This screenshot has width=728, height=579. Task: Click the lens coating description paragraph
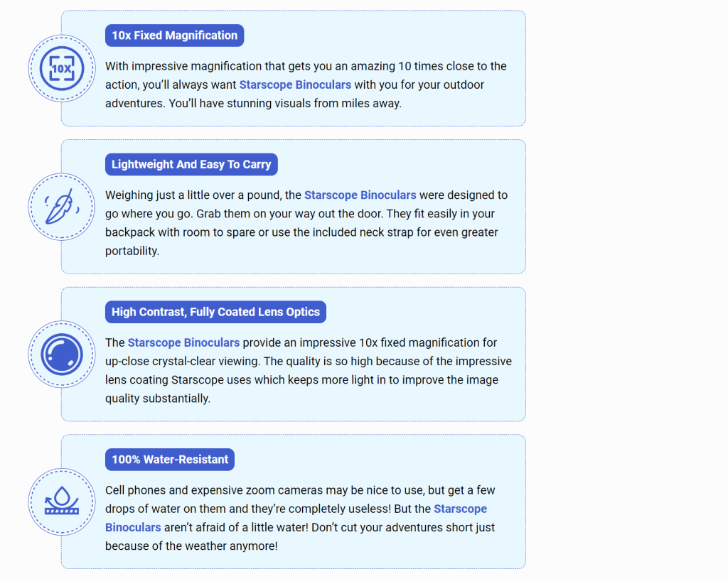click(309, 371)
